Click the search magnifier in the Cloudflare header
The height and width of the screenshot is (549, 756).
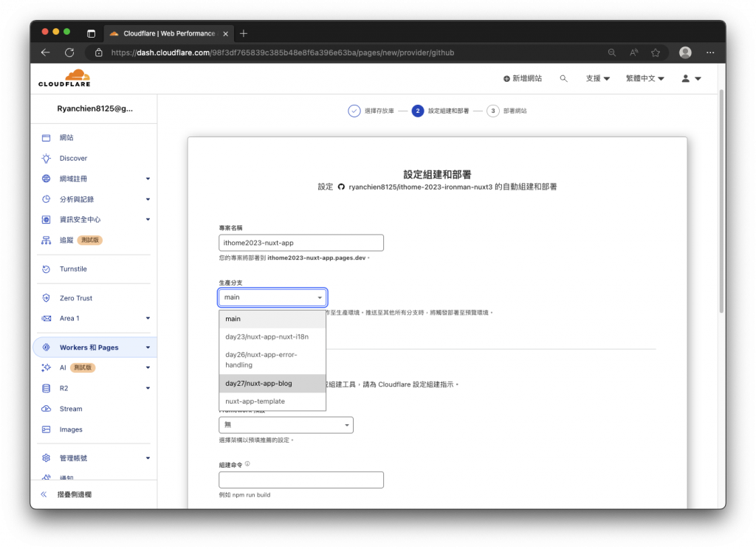(563, 78)
